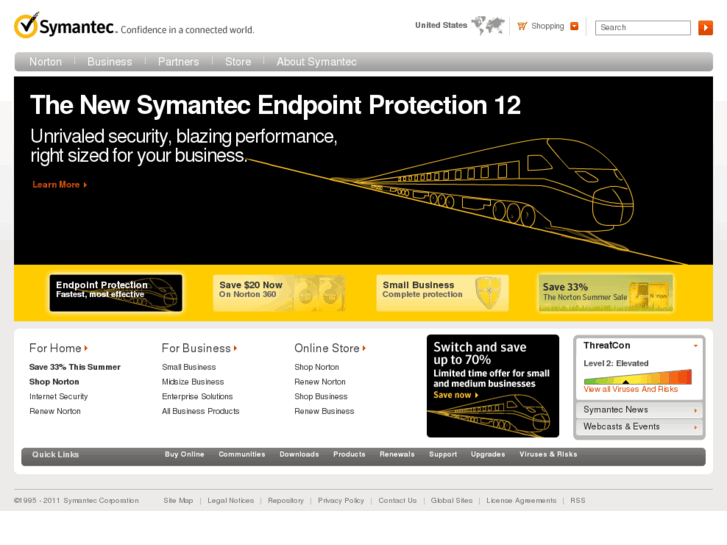This screenshot has width=727, height=545.
Task: Open Renew Norton under Online Store
Action: pyautogui.click(x=320, y=382)
